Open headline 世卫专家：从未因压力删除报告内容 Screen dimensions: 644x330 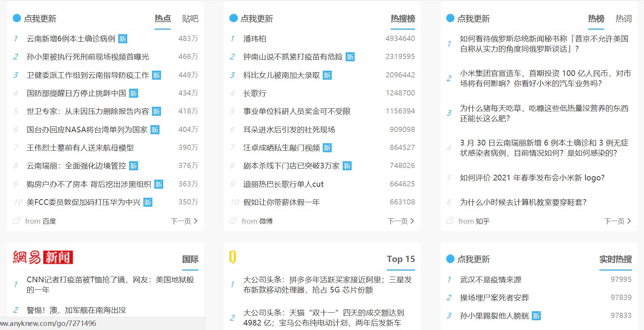click(88, 111)
